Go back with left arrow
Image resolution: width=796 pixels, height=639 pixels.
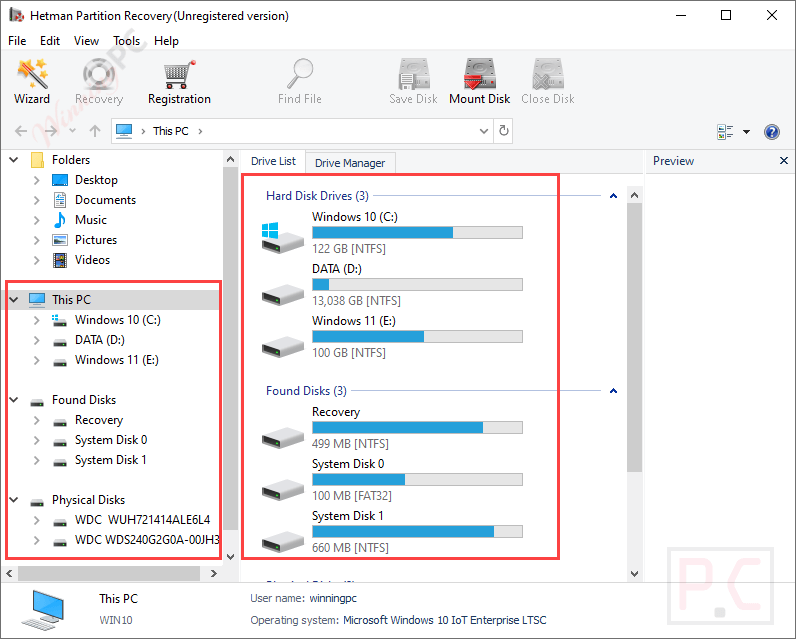[x=21, y=131]
